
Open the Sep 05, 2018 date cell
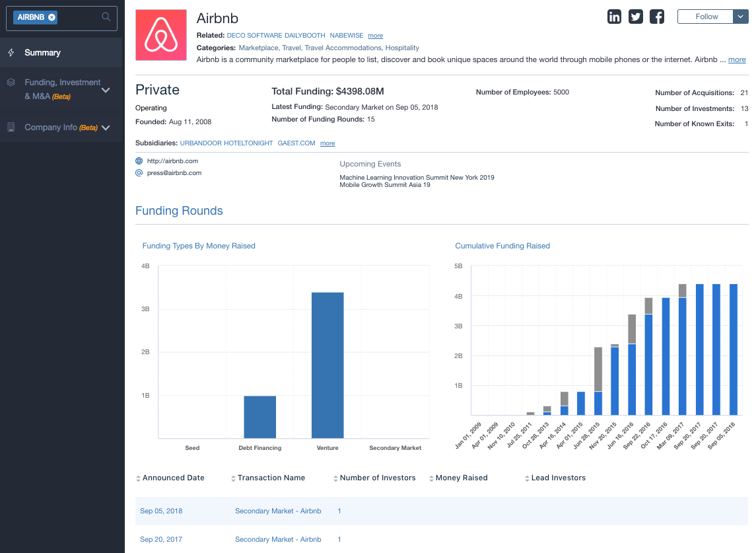[x=161, y=511]
